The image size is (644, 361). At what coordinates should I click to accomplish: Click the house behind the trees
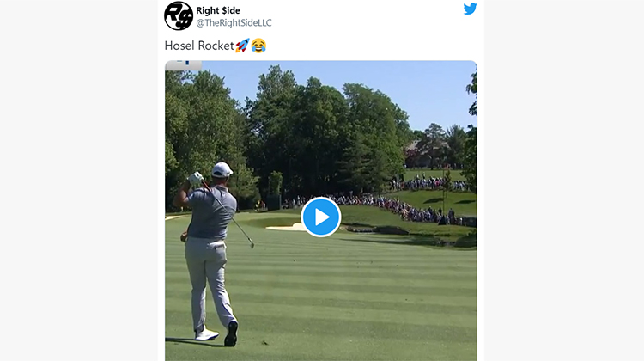[425, 154]
